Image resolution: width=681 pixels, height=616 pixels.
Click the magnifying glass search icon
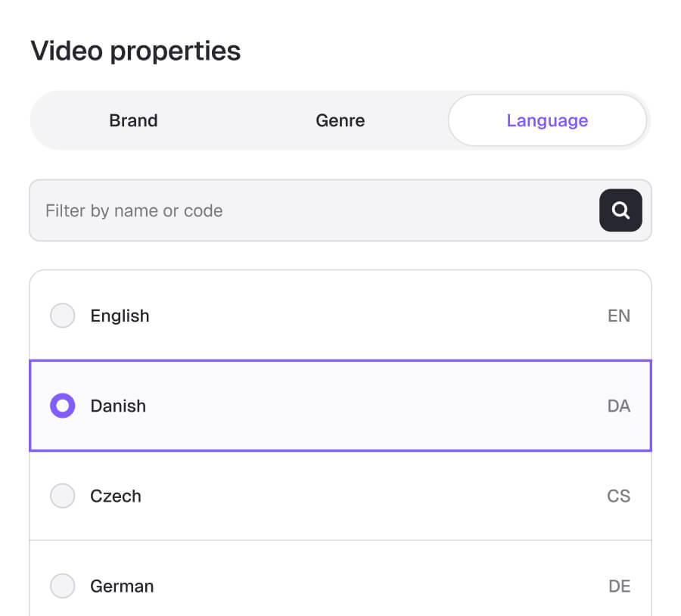(x=620, y=210)
